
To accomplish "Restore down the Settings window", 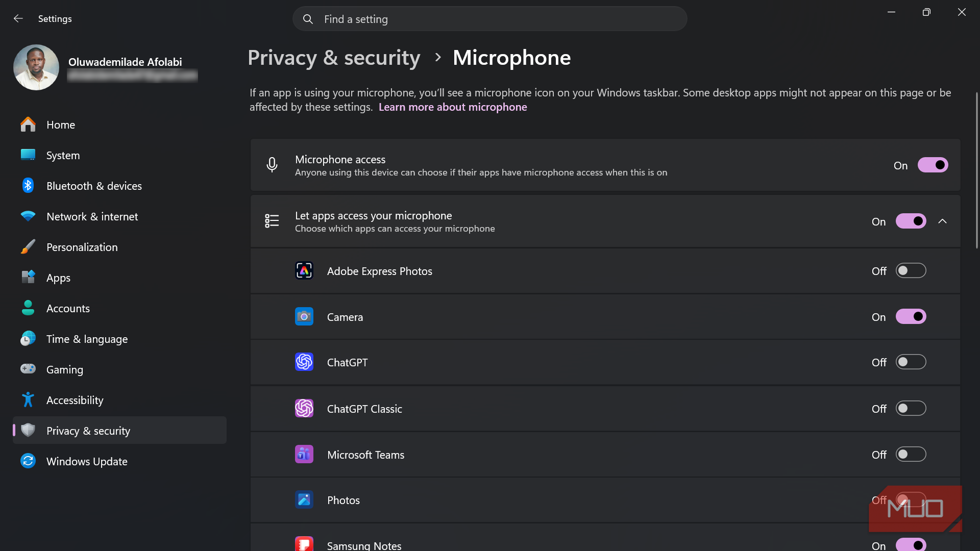I will (x=926, y=12).
